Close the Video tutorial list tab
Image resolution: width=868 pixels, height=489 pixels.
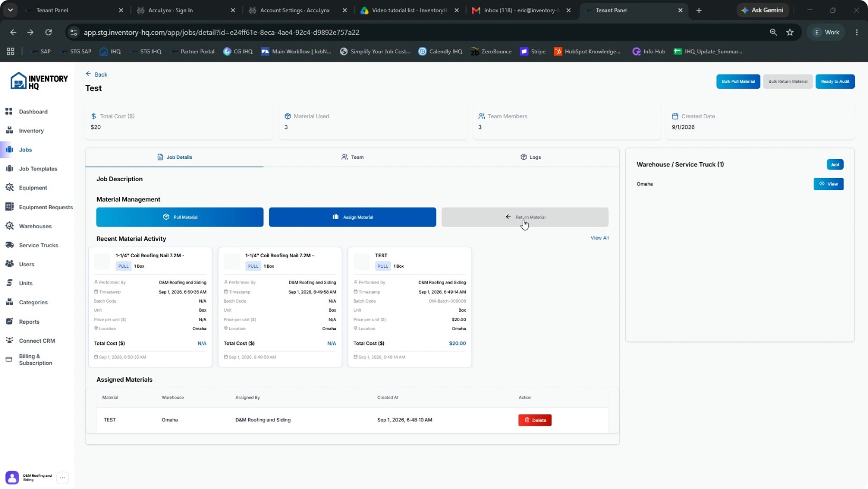point(457,10)
